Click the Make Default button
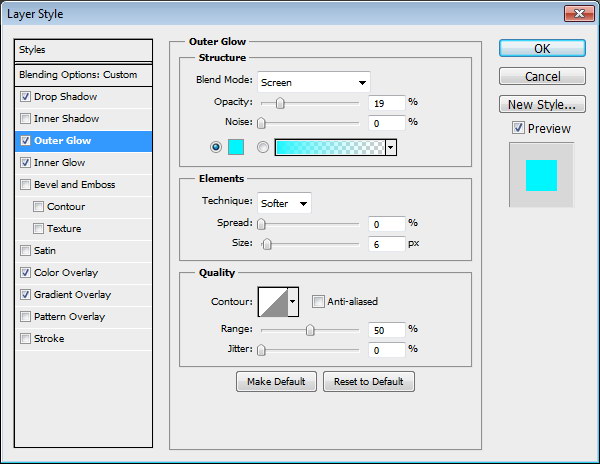600x464 pixels. pos(276,382)
